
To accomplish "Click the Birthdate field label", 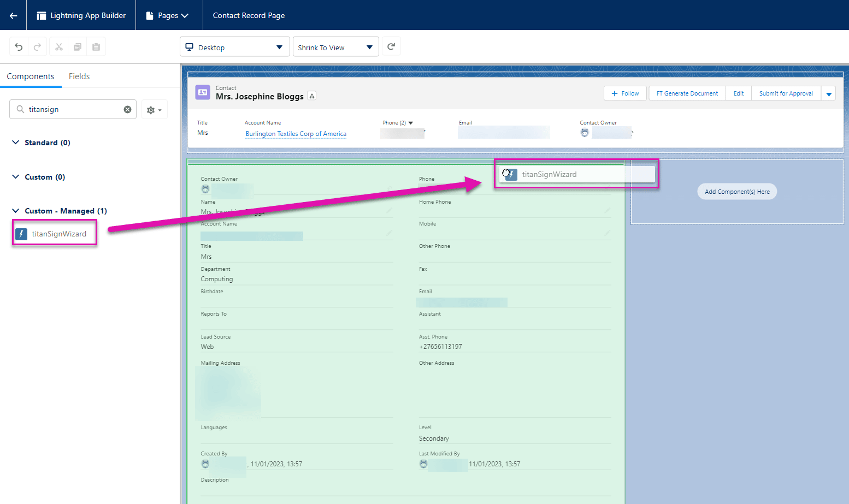I will click(212, 292).
